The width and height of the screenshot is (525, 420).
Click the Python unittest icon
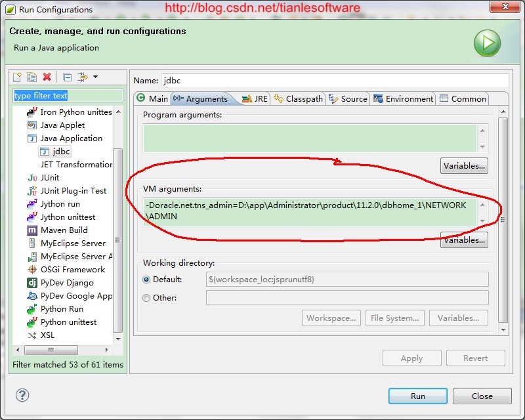tap(32, 322)
